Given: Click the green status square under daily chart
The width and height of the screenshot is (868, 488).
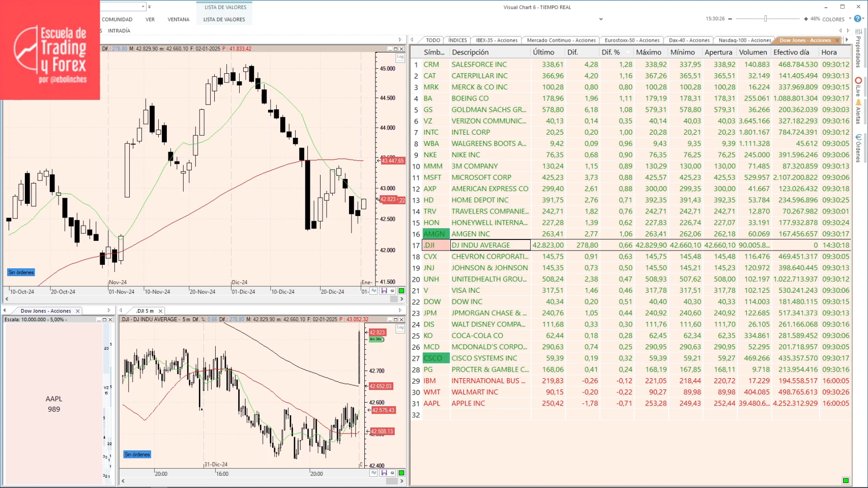Looking at the screenshot, I should [x=401, y=291].
